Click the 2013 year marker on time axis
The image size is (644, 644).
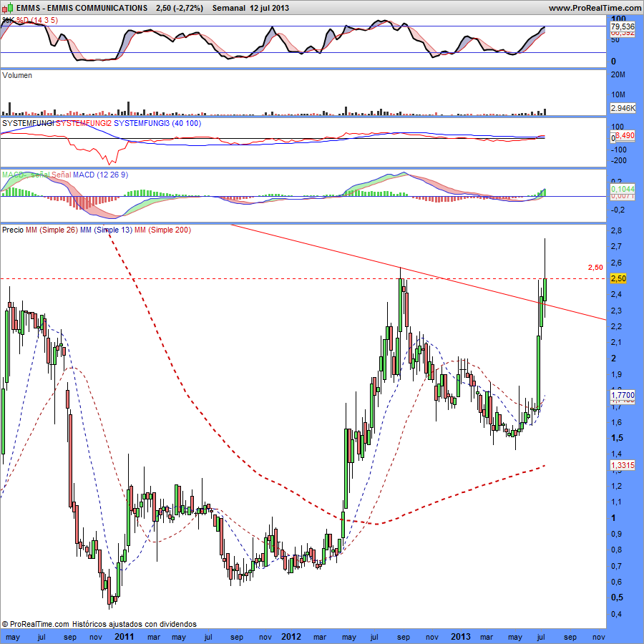pyautogui.click(x=461, y=637)
